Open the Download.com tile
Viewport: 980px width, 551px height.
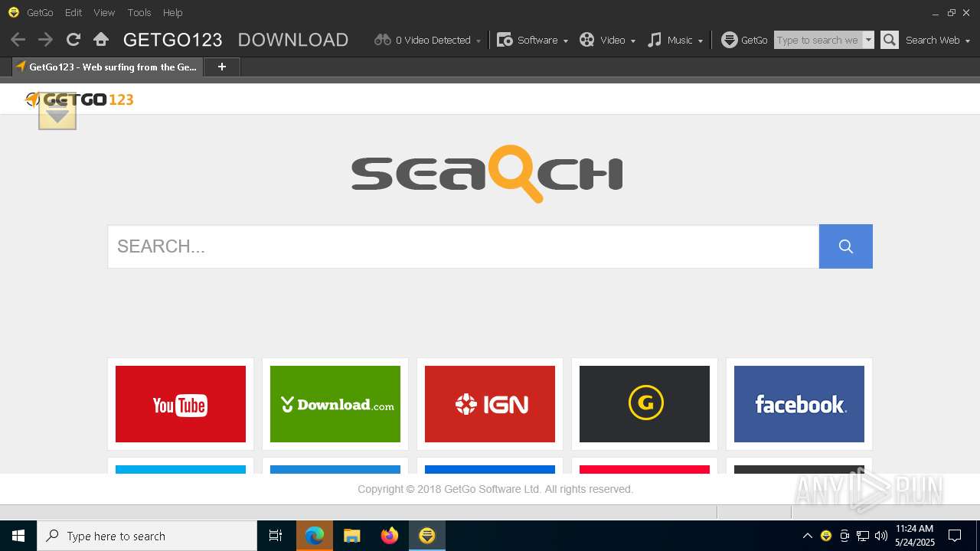tap(335, 404)
